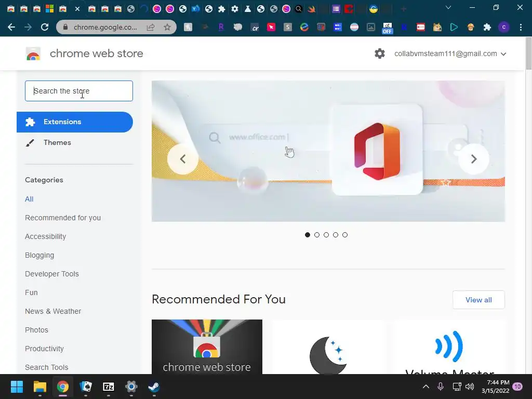532x399 pixels.
Task: Click the page vertical scrollbar
Action: [528, 54]
